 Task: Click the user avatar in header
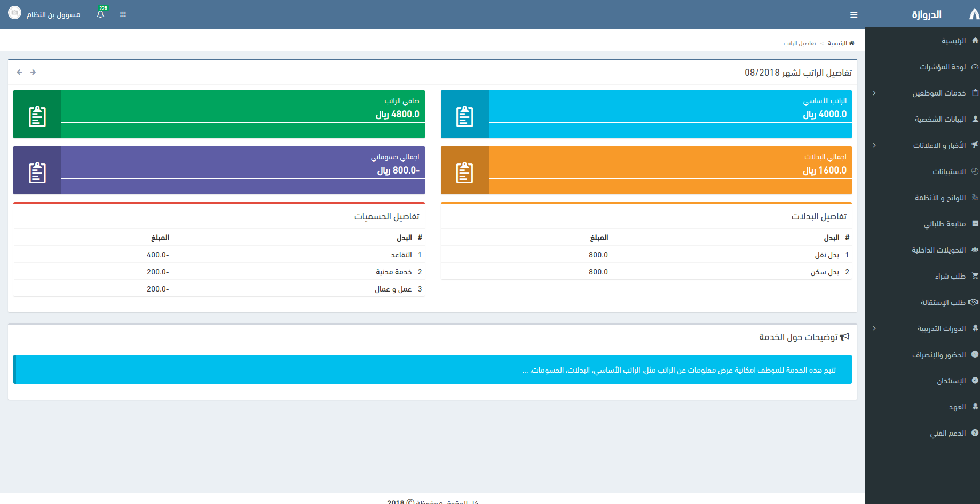tap(15, 13)
